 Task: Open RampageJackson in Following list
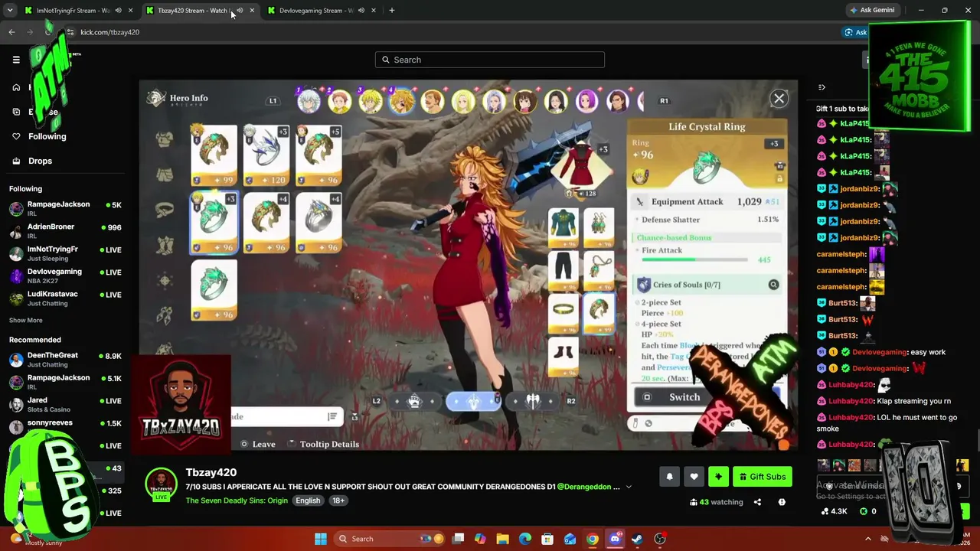[x=65, y=208]
